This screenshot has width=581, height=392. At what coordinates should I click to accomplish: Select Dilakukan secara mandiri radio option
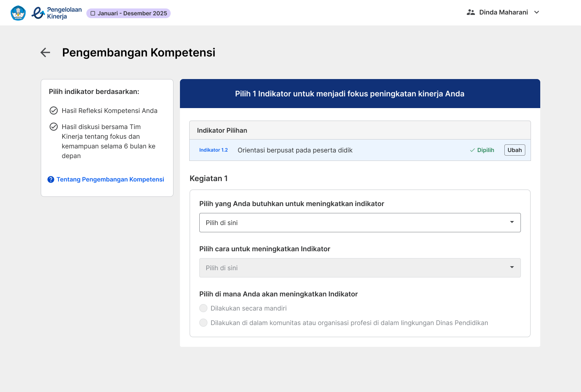pyautogui.click(x=203, y=308)
